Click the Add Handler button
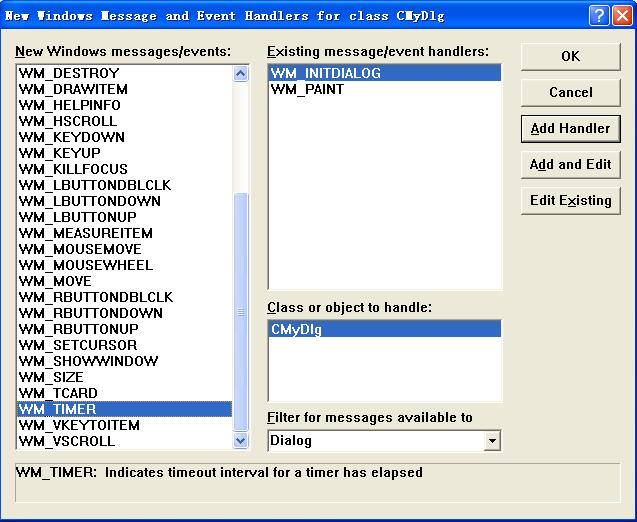637x522 pixels. [570, 128]
